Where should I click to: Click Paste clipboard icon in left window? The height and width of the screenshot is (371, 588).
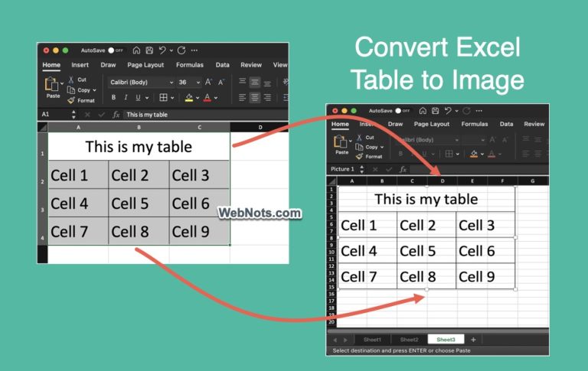51,84
